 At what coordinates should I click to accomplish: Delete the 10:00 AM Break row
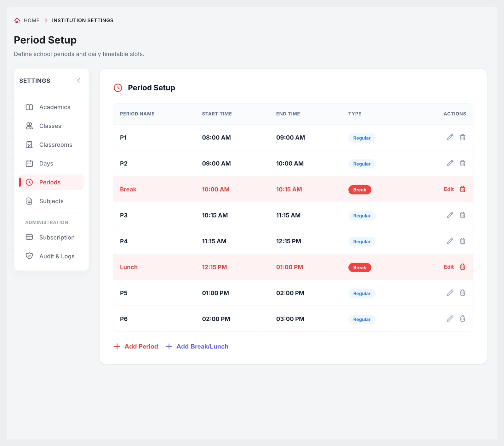pyautogui.click(x=462, y=189)
